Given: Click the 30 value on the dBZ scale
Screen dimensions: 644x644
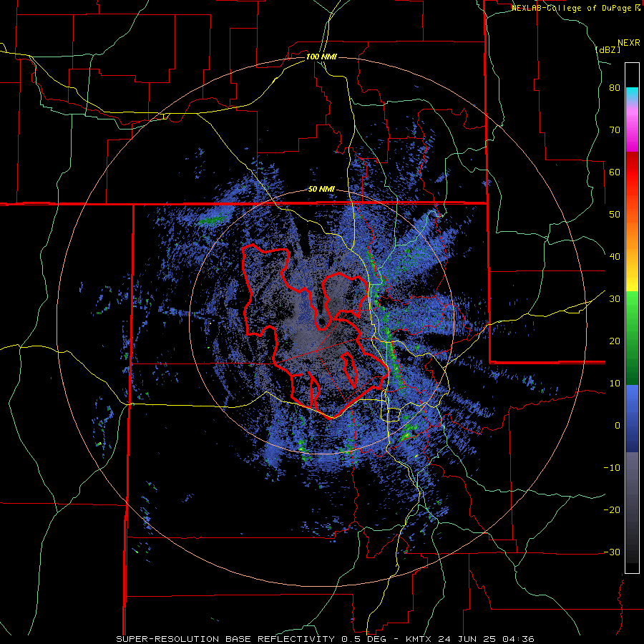Looking at the screenshot, I should [x=615, y=299].
